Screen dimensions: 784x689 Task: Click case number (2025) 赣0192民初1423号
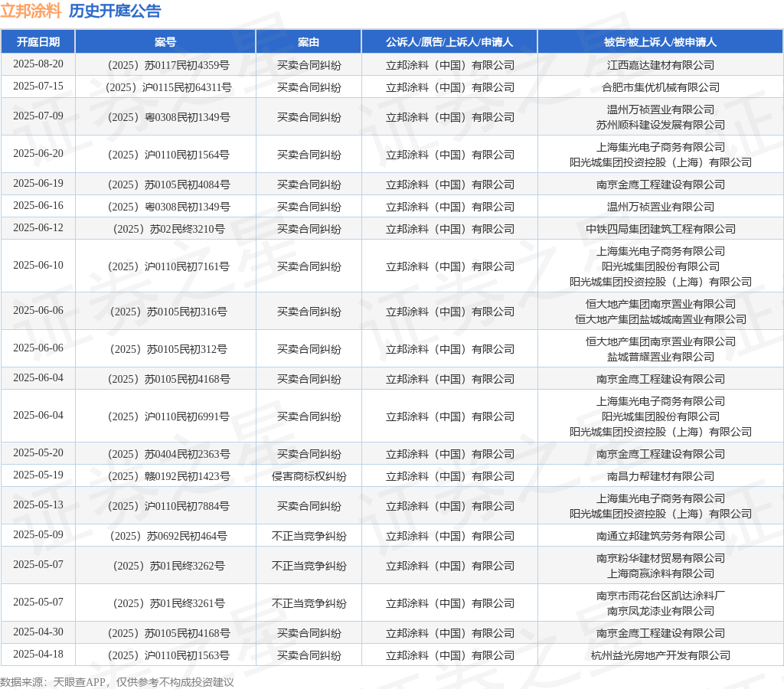(168, 476)
